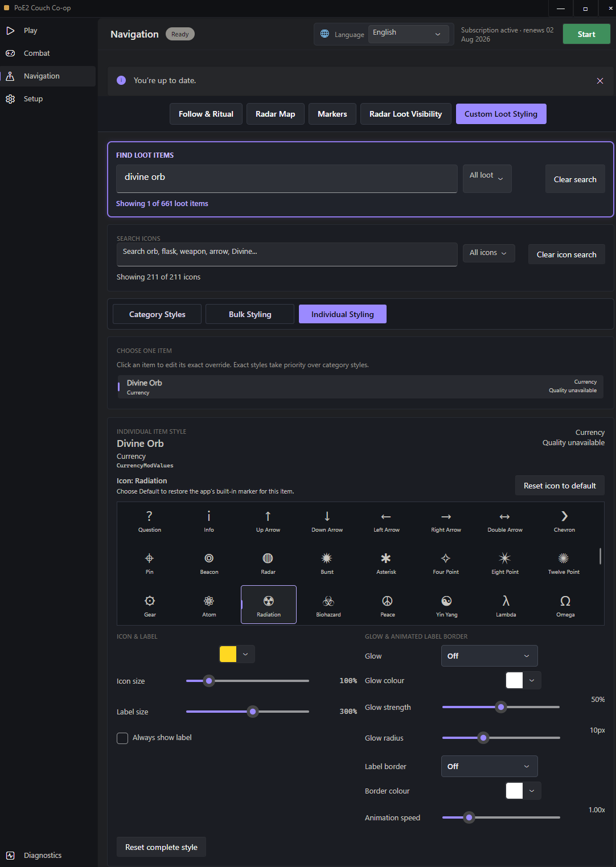Open the Glow mode dropdown
This screenshot has height=867, width=616.
(x=489, y=656)
